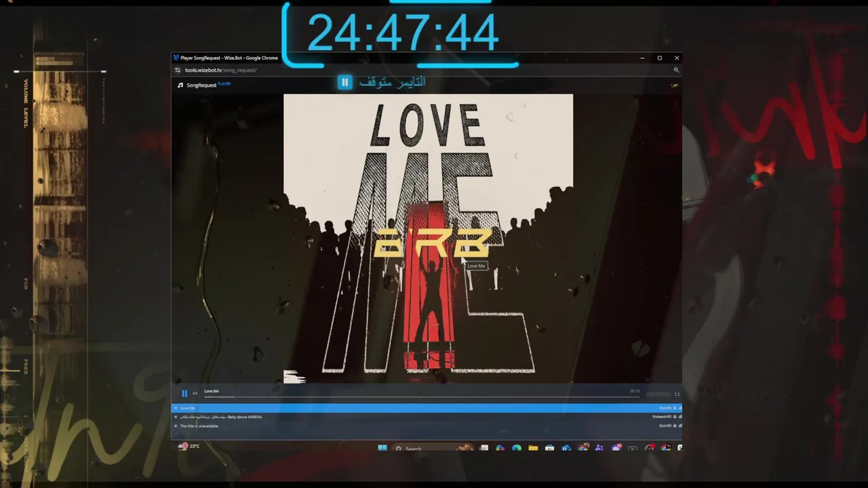Click the 00:18 elapsed time display
868x488 pixels.
click(635, 391)
